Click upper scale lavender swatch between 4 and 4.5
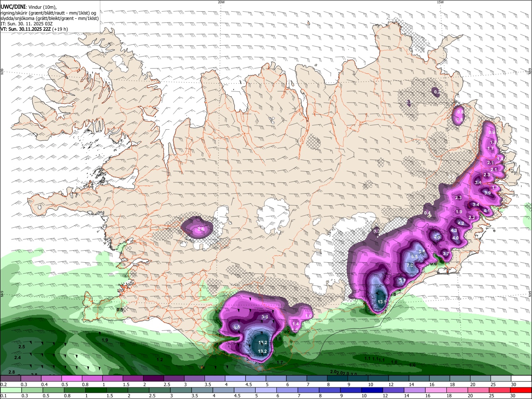 coord(235,379)
